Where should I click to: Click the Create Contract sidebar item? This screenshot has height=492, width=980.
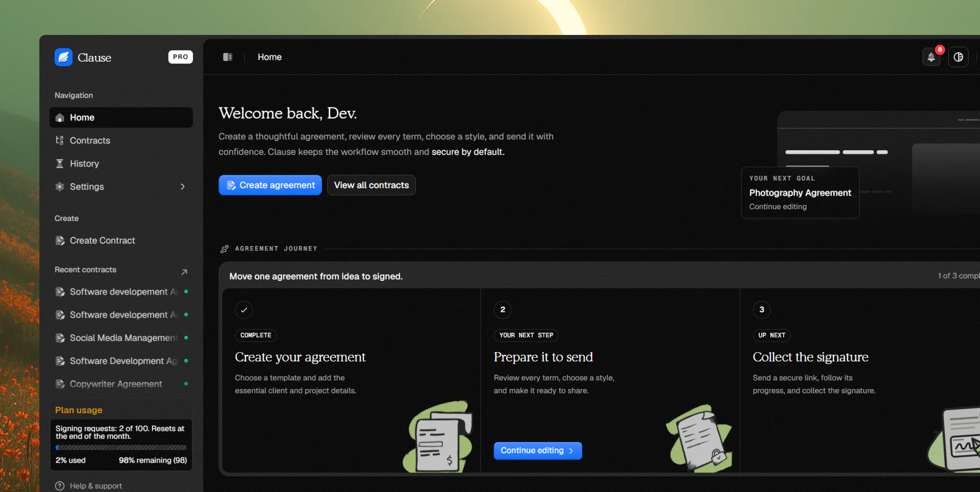pos(121,240)
